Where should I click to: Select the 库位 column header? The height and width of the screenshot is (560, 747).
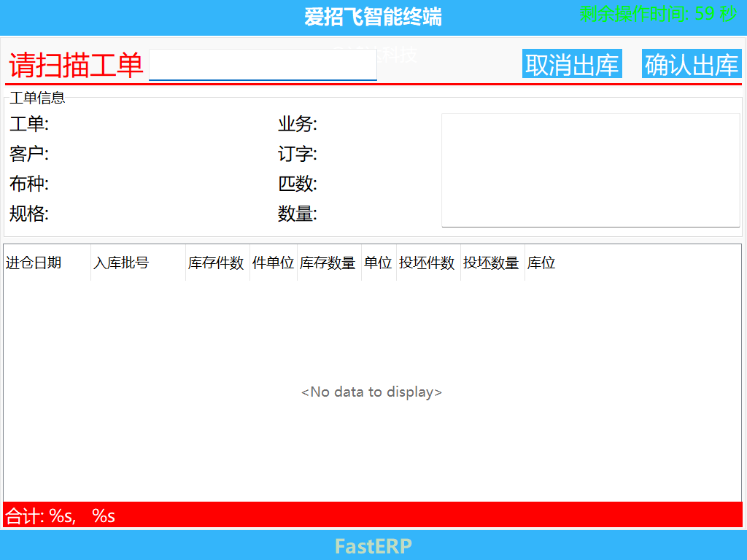click(541, 262)
